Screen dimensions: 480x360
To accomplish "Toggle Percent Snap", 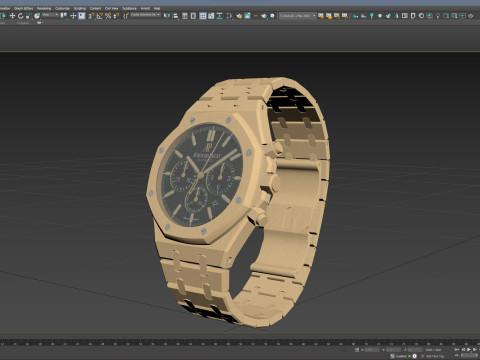I will click(108, 16).
